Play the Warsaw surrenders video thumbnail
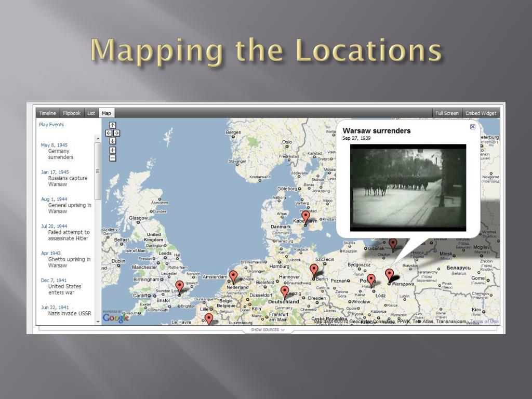The width and height of the screenshot is (532, 399). (408, 188)
